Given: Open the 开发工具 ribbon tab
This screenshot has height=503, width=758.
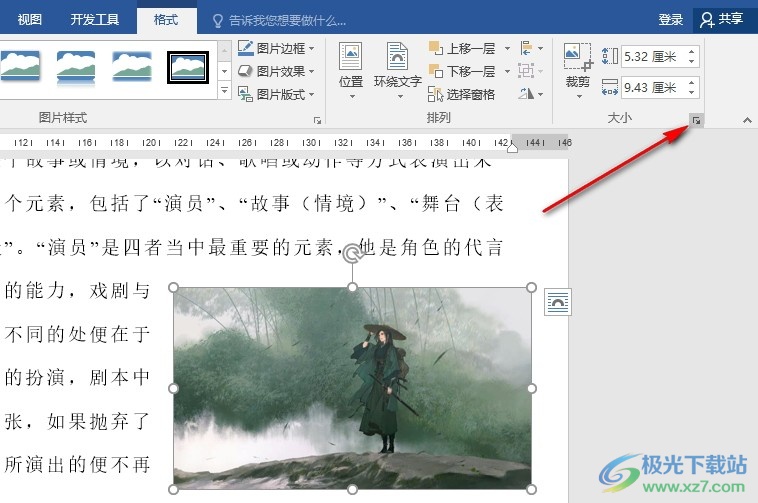Looking at the screenshot, I should click(x=94, y=19).
